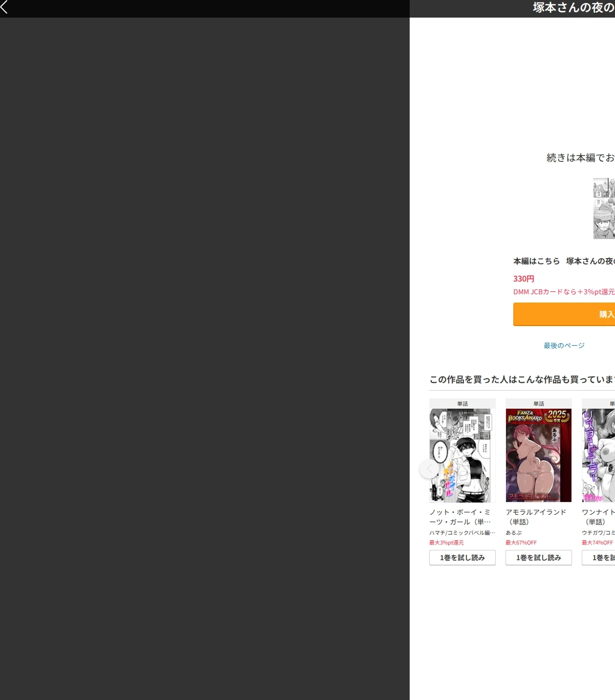
Task: Click the orange 購入 purchase button
Action: pyautogui.click(x=564, y=314)
